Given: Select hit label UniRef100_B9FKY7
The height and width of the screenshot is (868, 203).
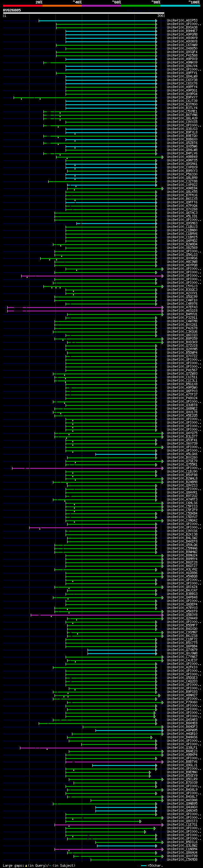Looking at the screenshot, I should (182, 97).
